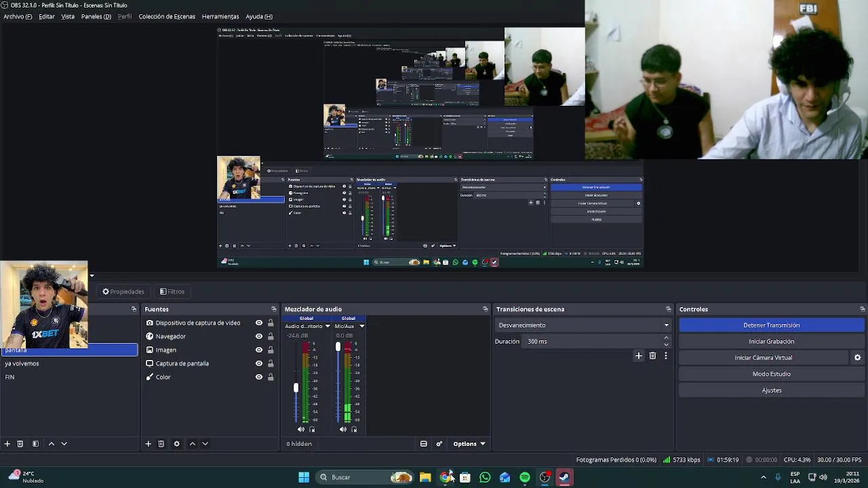Open the Desvanecimiento transition dropdown
Image resolution: width=868 pixels, height=488 pixels.
pyautogui.click(x=583, y=325)
